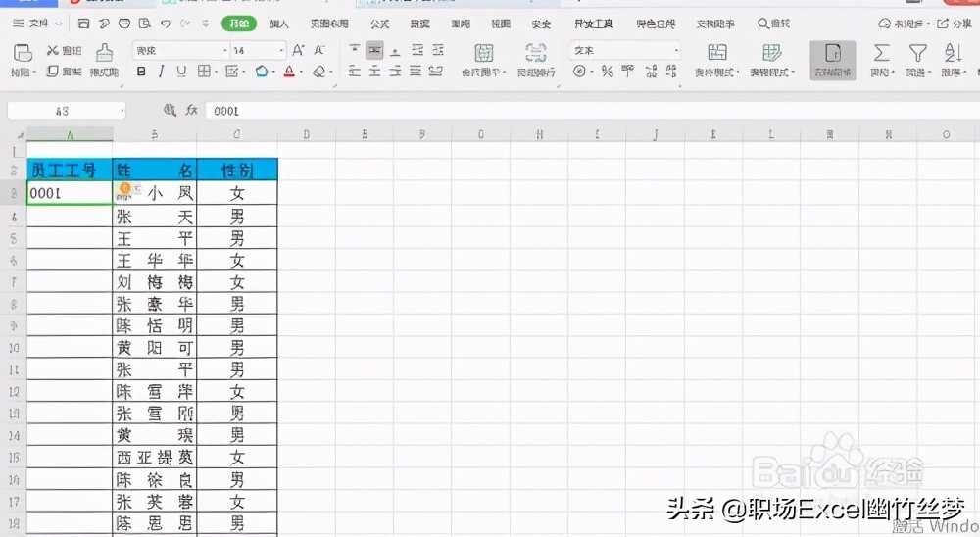Click the Save icon in quick access bar
Viewport: 980px width, 537px height.
point(83,24)
